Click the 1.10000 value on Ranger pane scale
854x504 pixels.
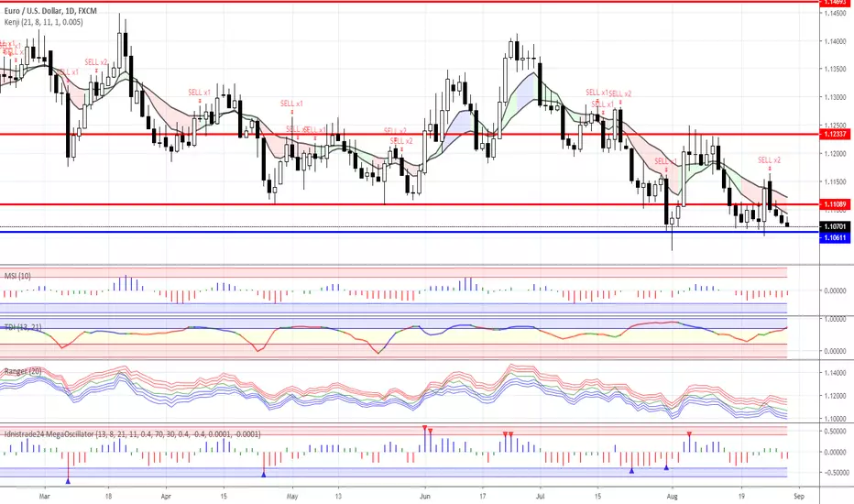click(835, 419)
